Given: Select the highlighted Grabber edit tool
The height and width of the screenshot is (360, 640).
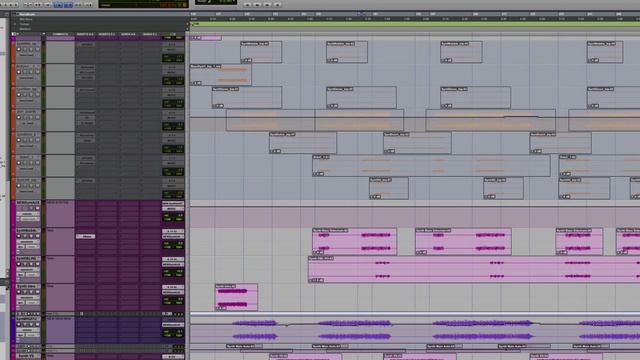Looking at the screenshot, I should pos(68,4).
